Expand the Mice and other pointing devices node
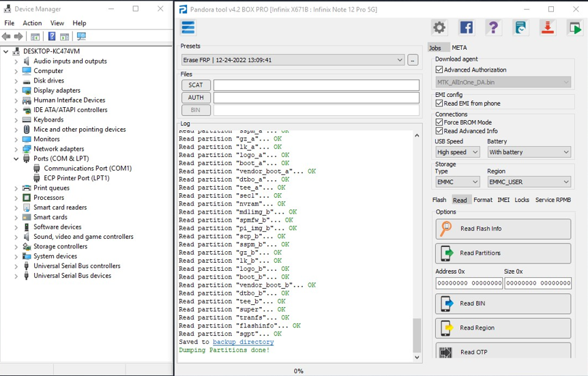 (x=16, y=130)
